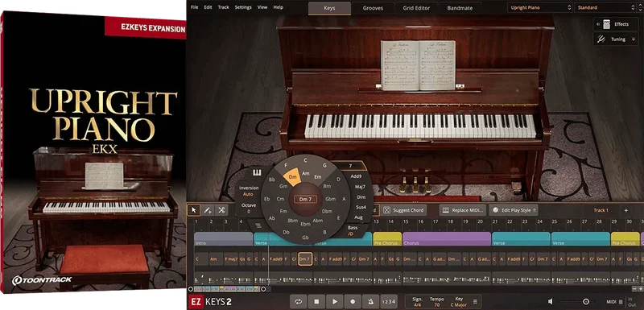The image size is (644, 310).
Task: Select the selected Dm 7 chord block
Action: pos(305,259)
